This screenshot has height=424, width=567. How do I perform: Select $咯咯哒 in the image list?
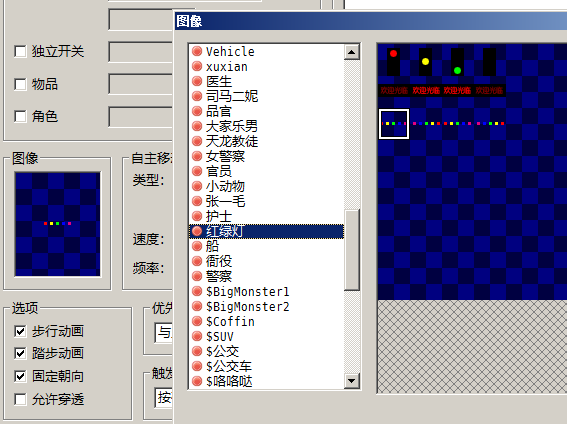[x=267, y=381]
